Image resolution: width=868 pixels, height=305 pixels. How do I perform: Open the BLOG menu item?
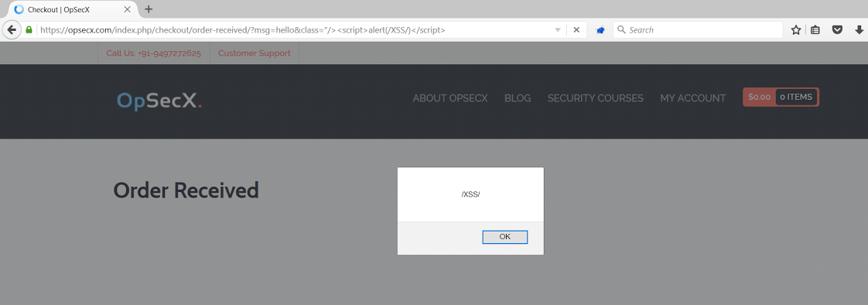pyautogui.click(x=518, y=98)
